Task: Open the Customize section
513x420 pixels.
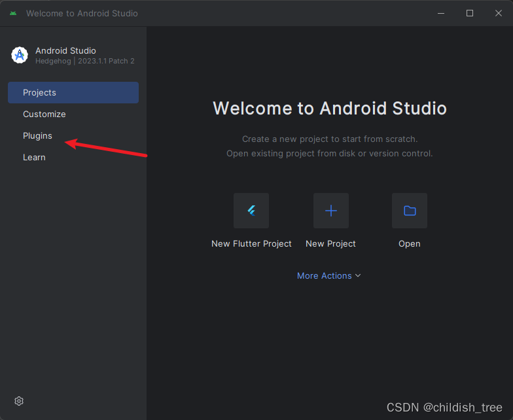Action: [x=73, y=114]
